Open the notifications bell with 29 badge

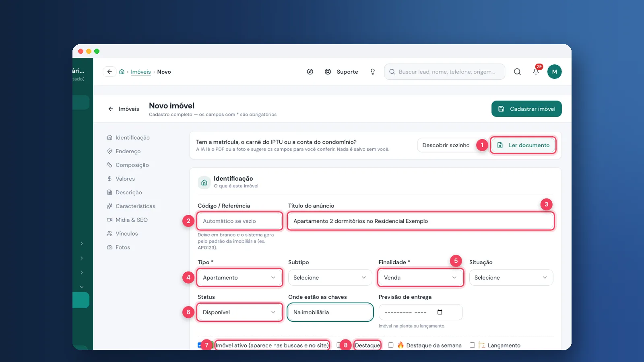coord(536,71)
